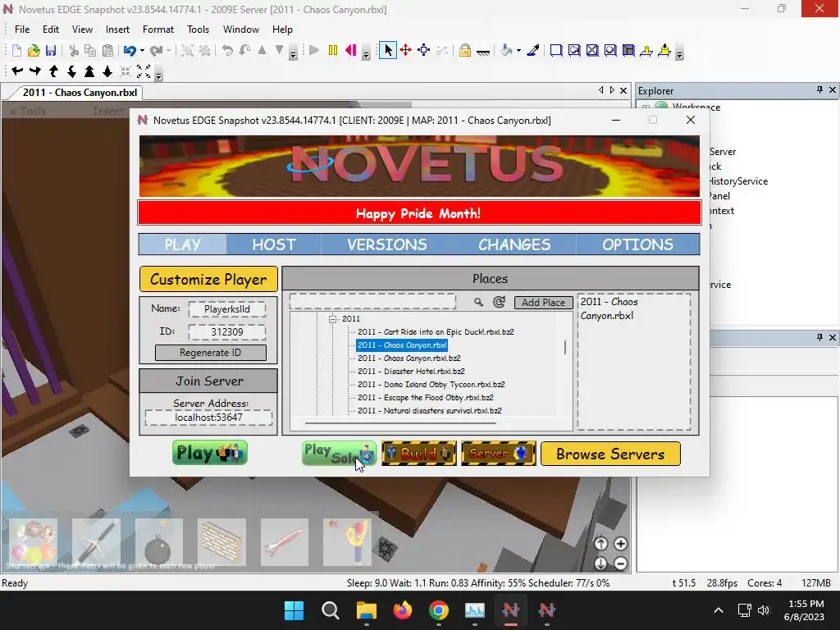Click the blue Undo arrow icon
This screenshot has height=630, width=840.
click(x=130, y=50)
